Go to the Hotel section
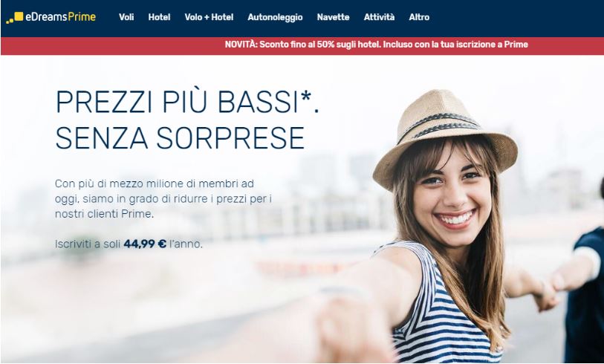604x364 pixels. click(x=159, y=17)
